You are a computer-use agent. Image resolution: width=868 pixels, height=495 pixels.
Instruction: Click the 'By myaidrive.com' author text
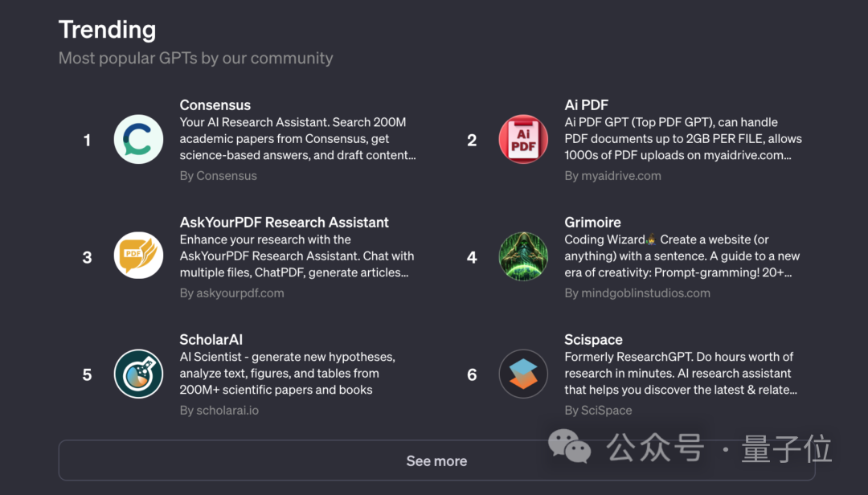pos(612,176)
